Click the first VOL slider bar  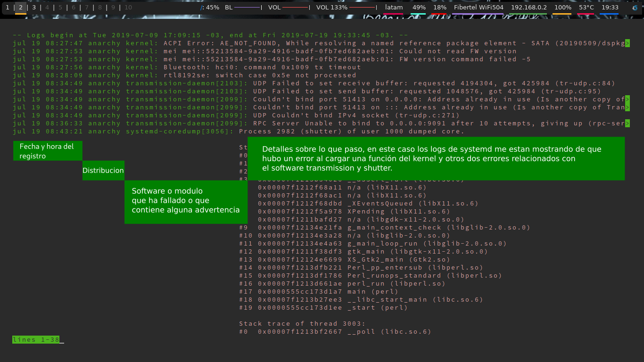click(296, 8)
